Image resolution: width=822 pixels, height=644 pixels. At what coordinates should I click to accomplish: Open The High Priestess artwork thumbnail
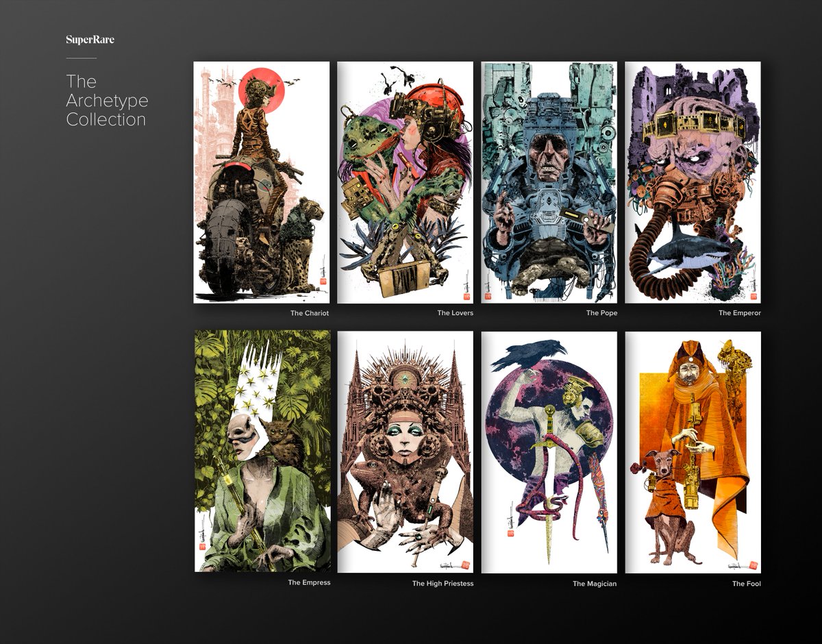(x=406, y=452)
